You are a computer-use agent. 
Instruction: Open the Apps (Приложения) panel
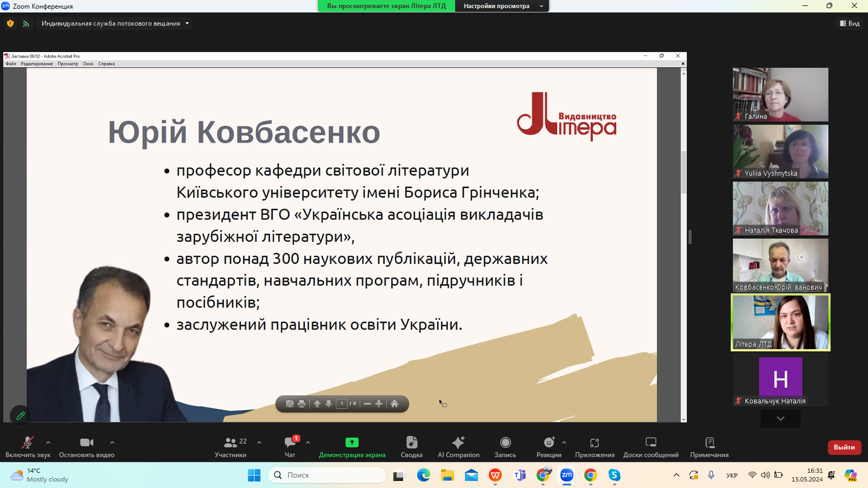point(595,447)
